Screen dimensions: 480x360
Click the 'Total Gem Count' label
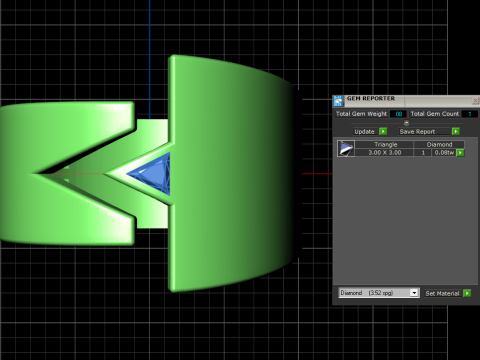[435, 114]
